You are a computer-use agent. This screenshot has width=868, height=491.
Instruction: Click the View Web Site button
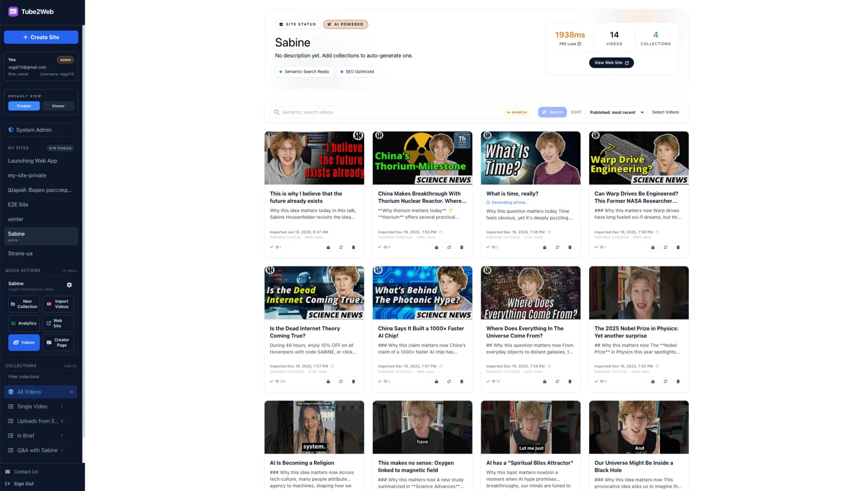click(x=611, y=63)
